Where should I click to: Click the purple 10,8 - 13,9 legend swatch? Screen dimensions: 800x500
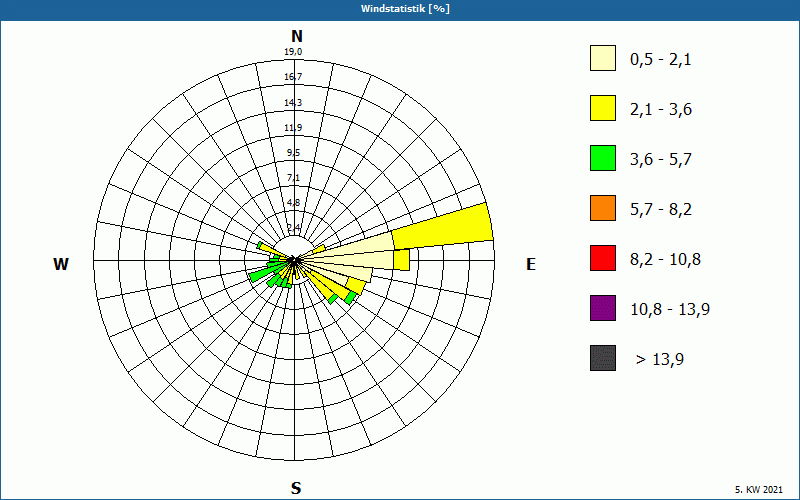[x=603, y=308]
